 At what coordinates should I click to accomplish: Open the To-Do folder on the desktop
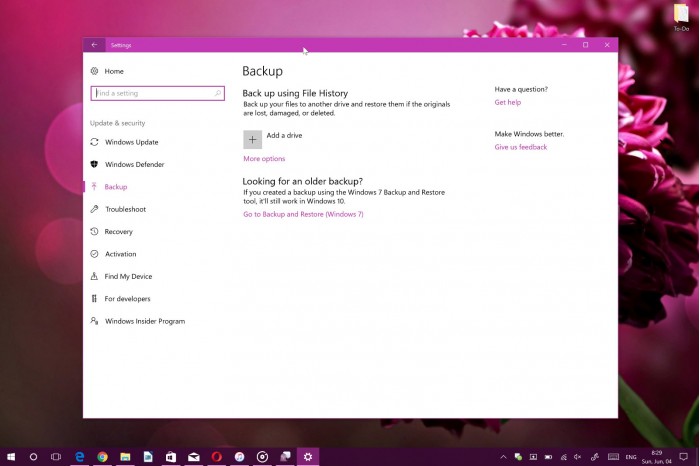681,17
